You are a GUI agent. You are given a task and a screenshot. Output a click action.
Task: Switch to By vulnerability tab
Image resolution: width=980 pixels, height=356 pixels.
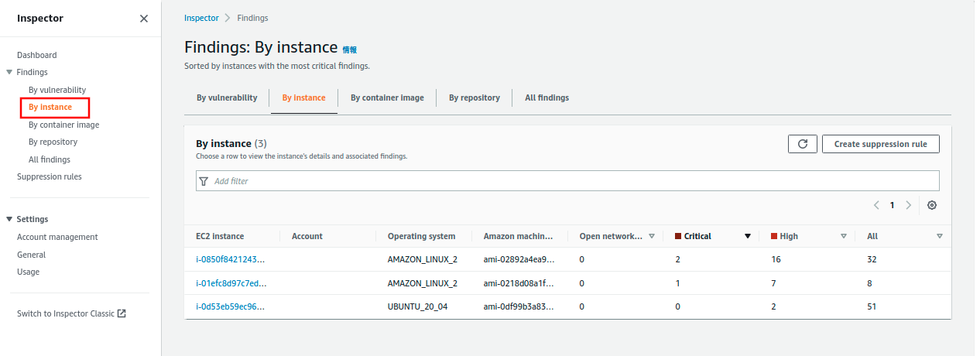click(x=226, y=98)
